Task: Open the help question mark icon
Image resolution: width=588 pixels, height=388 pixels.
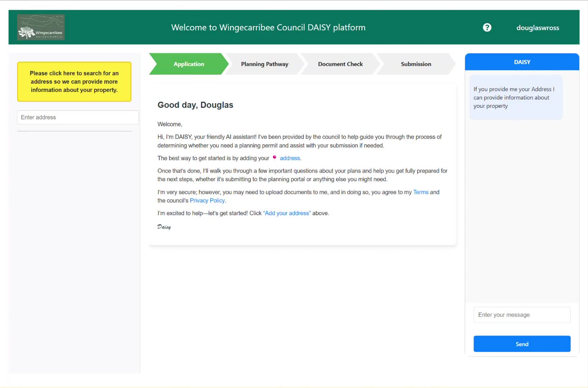Action: click(487, 28)
